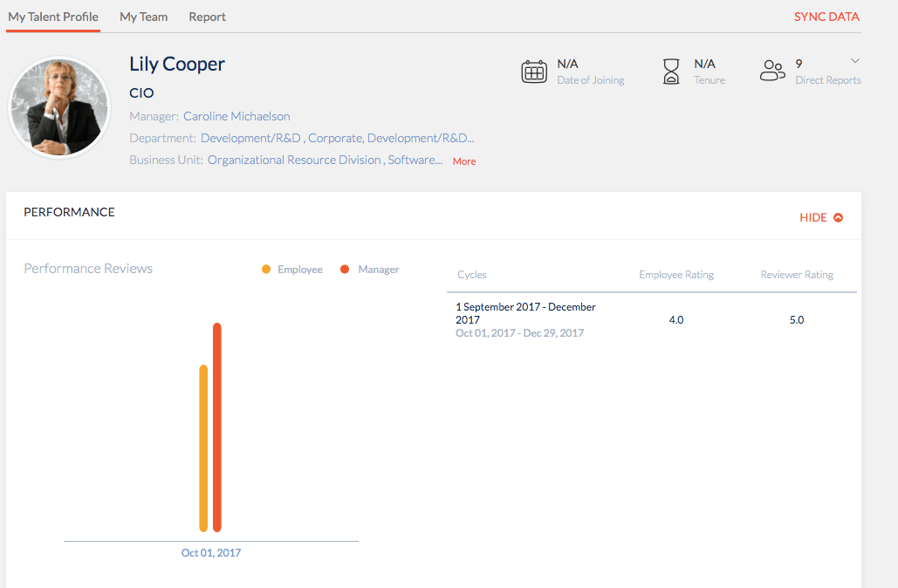Click the Direct Reports people icon
The height and width of the screenshot is (588, 898).
pyautogui.click(x=772, y=71)
